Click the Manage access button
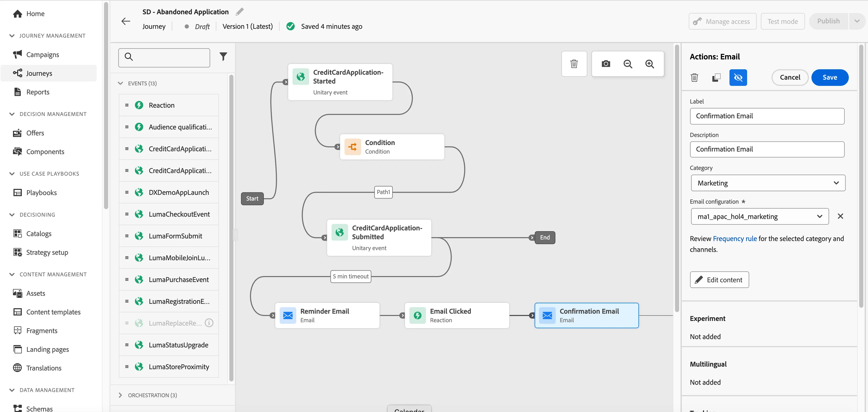868x412 pixels. [x=722, y=21]
